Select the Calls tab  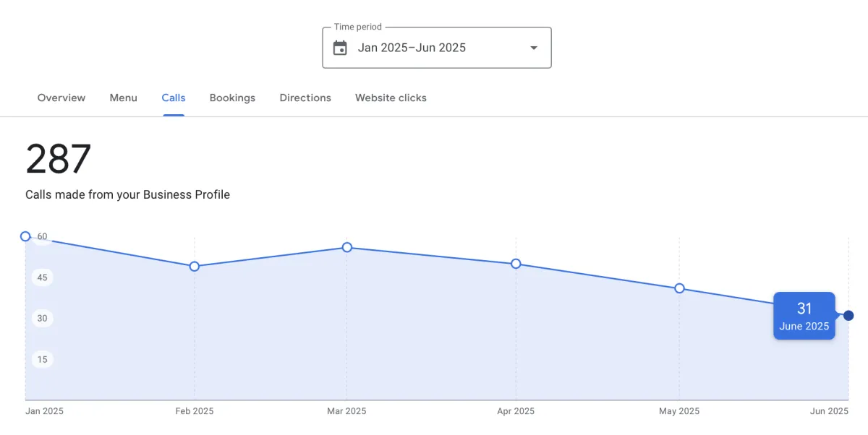point(174,98)
